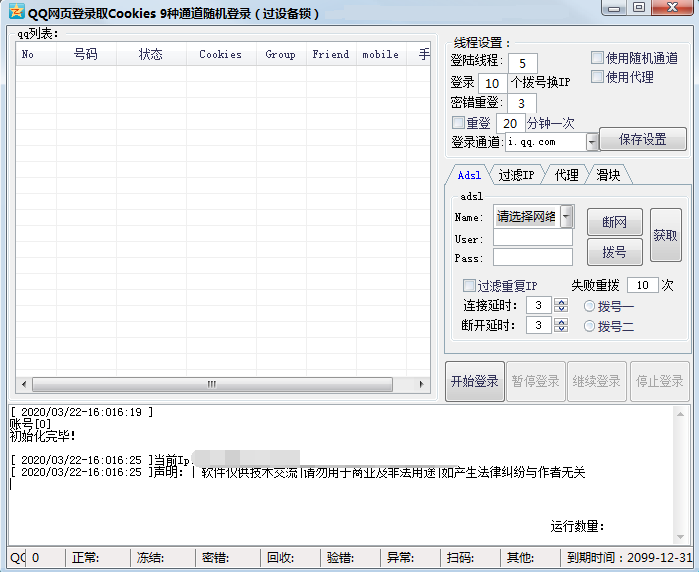
Task: Click the 验错 status bar entry
Action: tap(340, 558)
